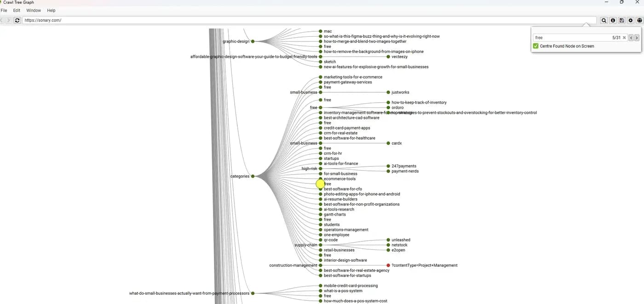The width and height of the screenshot is (644, 304).
Task: Click the globe icon in toolbar
Action: coord(639,20)
